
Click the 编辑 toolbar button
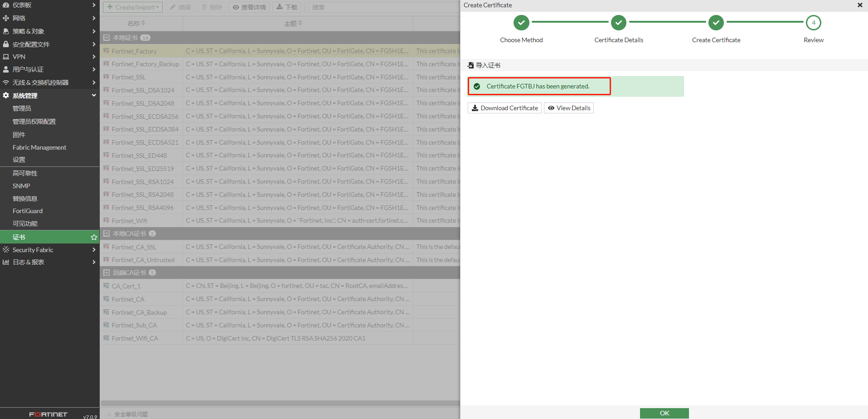click(180, 7)
